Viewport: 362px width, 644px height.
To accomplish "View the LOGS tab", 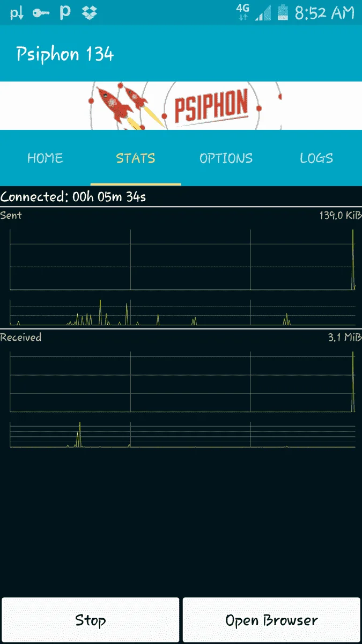I will click(316, 158).
